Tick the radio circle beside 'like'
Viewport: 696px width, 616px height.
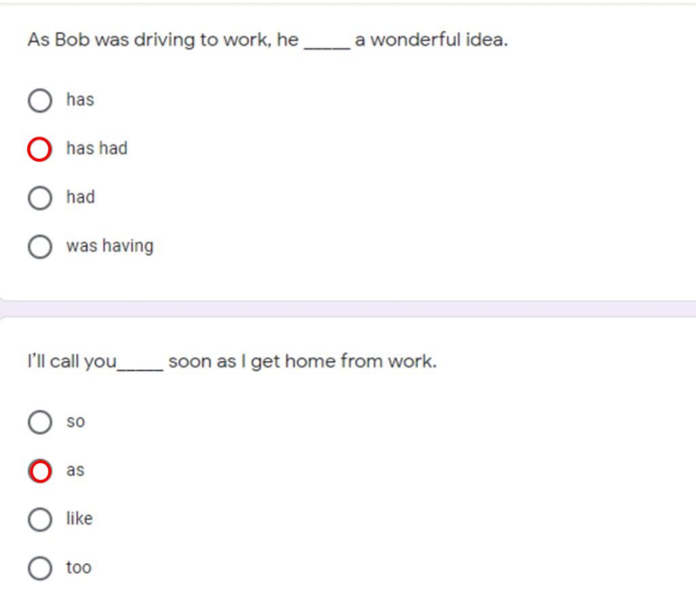click(40, 520)
